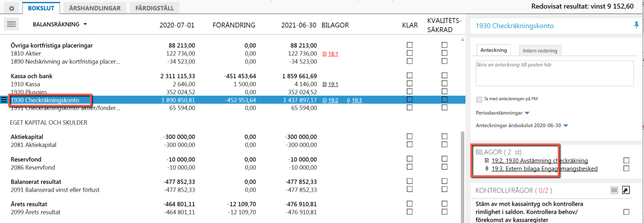Image resolution: width=644 pixels, height=223 pixels.
Task: Tick checkbox for 19:3 Extern bilaga attachment
Action: (x=626, y=168)
